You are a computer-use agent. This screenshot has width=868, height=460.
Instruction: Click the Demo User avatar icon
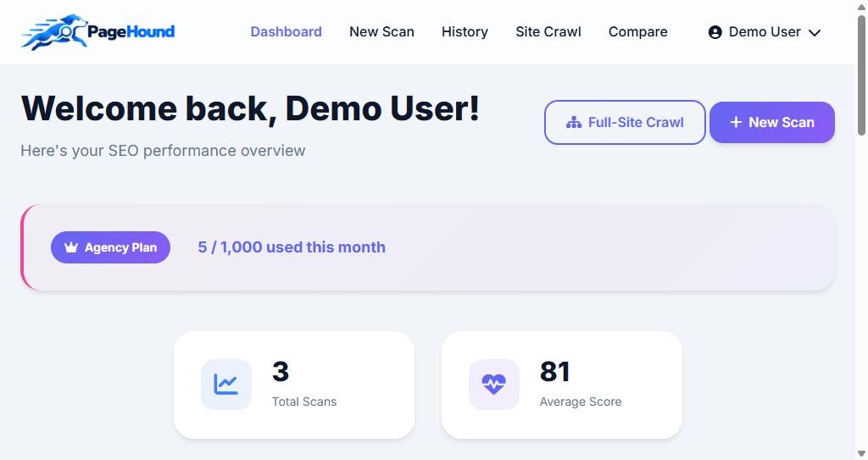[x=715, y=32]
